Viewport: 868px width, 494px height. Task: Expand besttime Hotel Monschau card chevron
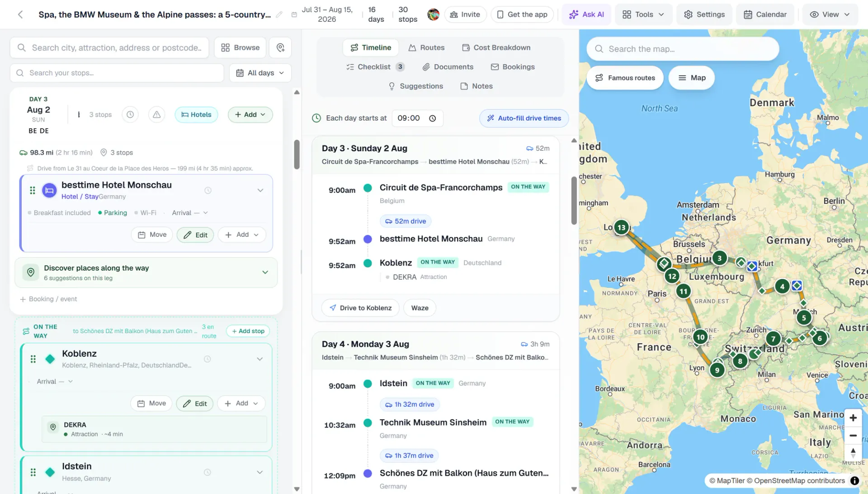tap(260, 190)
